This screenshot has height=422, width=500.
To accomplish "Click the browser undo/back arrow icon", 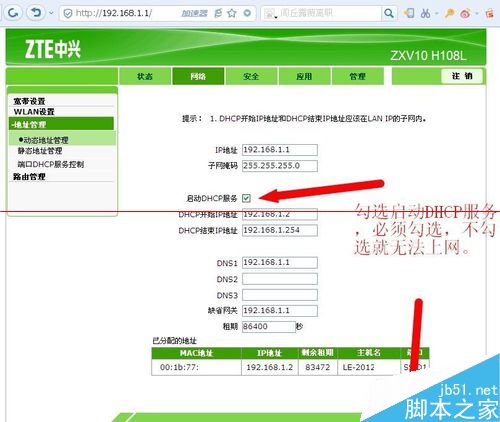I will click(35, 13).
